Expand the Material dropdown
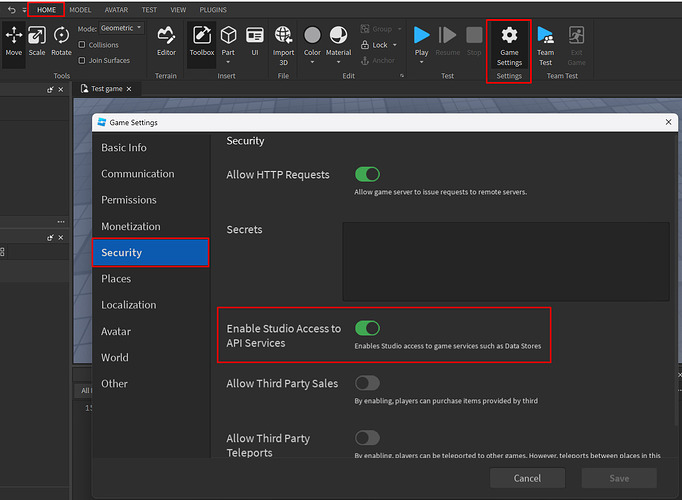 [x=339, y=59]
